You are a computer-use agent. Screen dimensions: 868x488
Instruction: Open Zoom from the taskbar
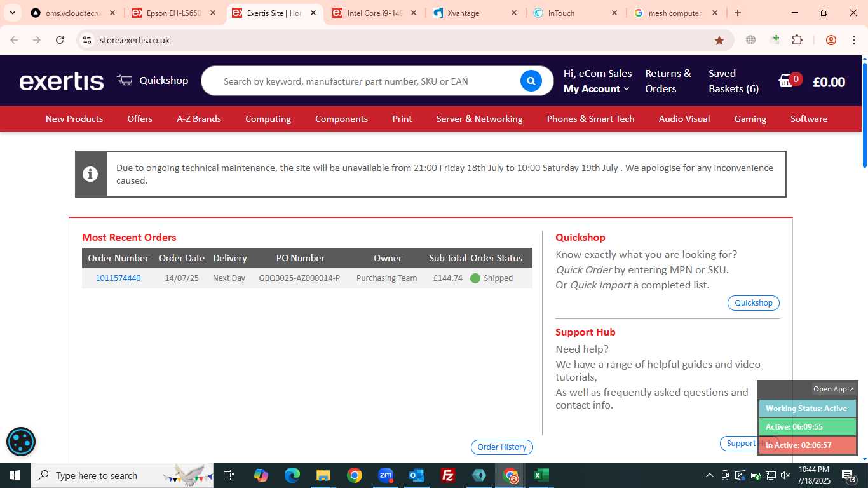386,475
